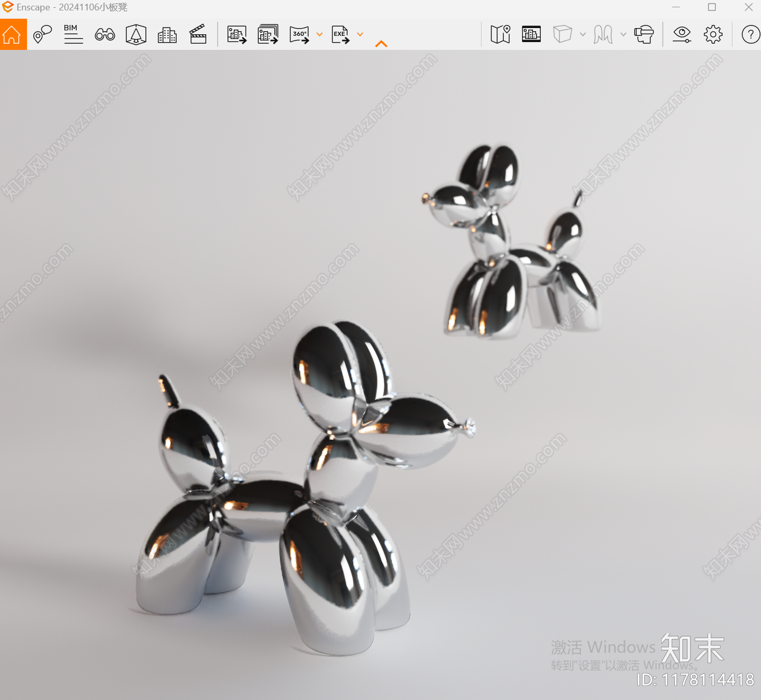The image size is (761, 700).
Task: Collapse the toolbar with orange chevron
Action: [381, 44]
